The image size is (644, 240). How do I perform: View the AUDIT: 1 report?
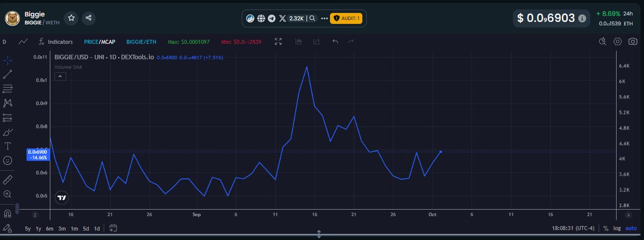point(347,18)
